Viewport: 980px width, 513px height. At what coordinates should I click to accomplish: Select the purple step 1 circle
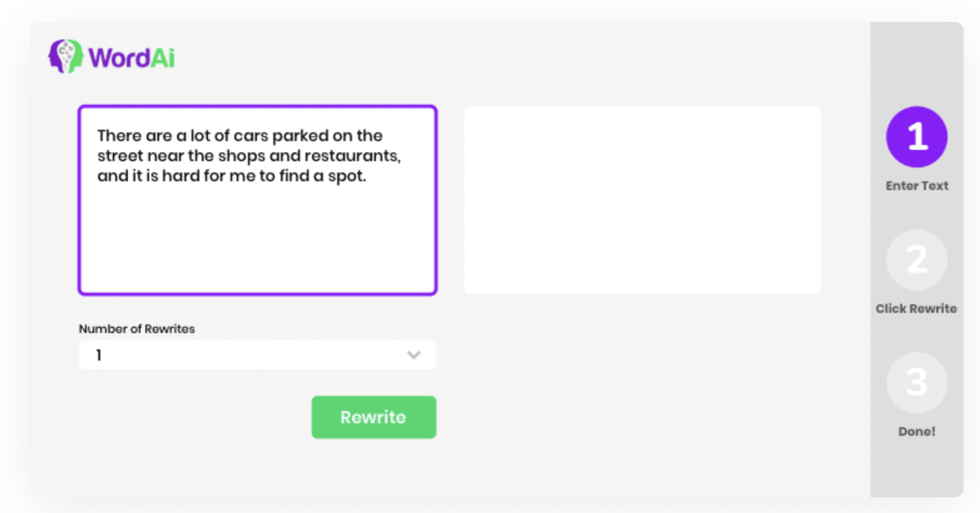(916, 137)
